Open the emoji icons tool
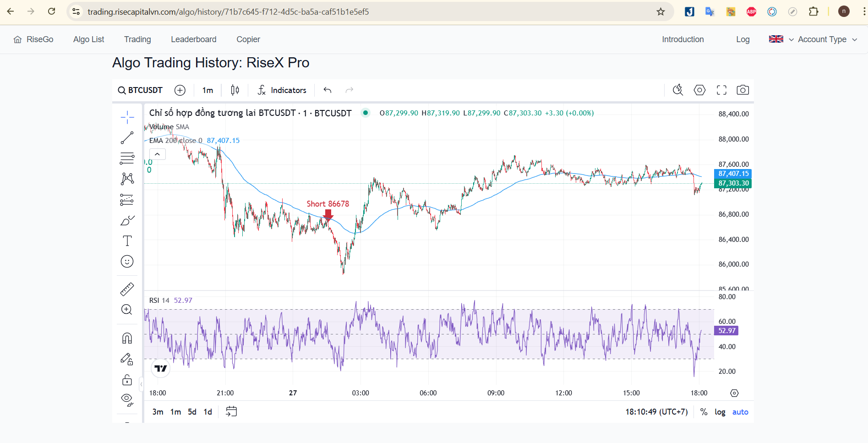The image size is (868, 443). coord(127,262)
